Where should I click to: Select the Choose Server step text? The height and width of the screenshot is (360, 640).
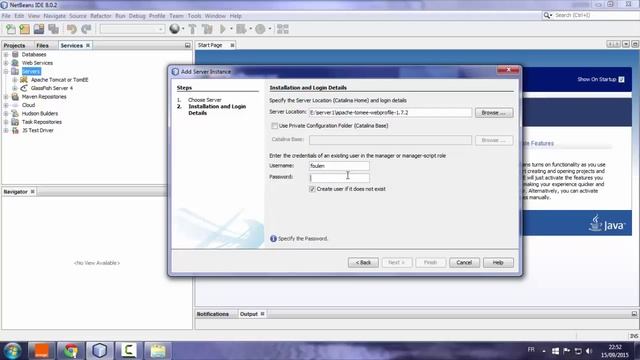click(204, 100)
